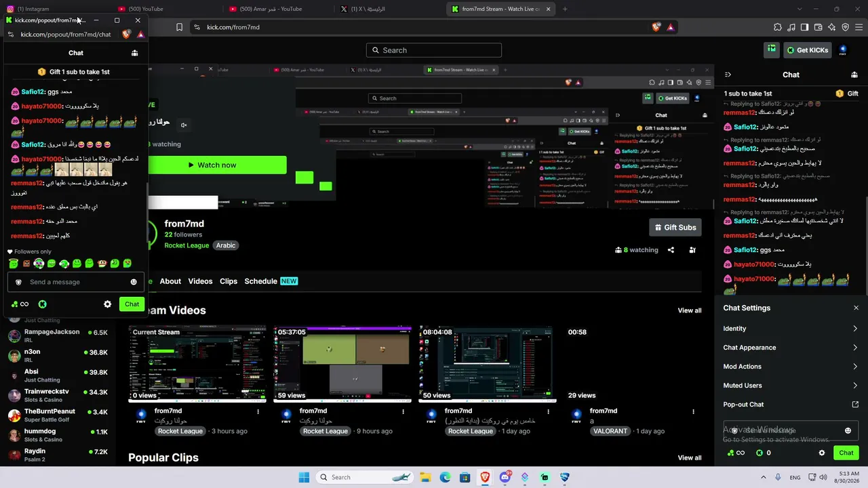868x488 pixels.
Task: Launch Microsoft Edge from the taskbar
Action: pos(445,477)
